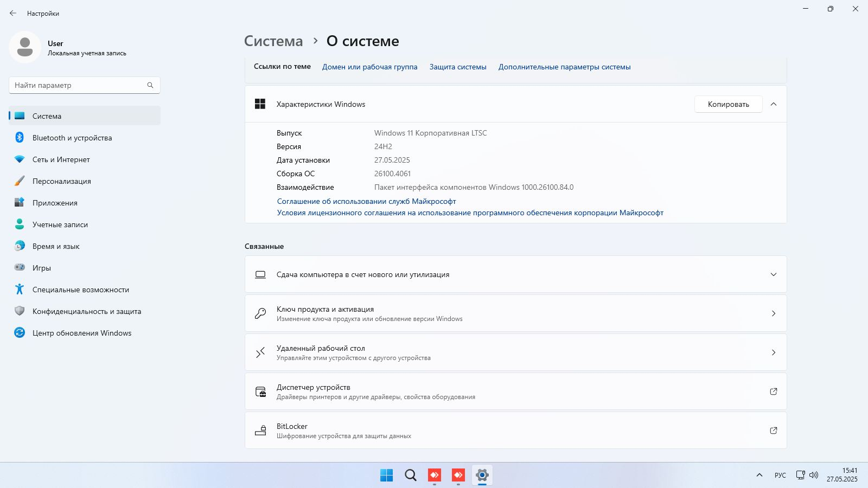Screen dimensions: 868x488
Task: Click the Конфиденциальность и защита shield icon
Action: click(20, 311)
